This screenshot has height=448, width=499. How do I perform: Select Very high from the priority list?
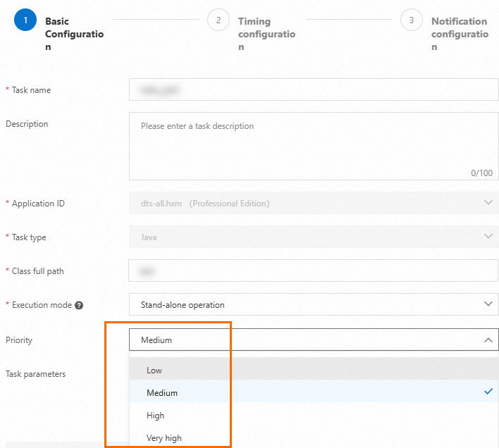pos(164,437)
